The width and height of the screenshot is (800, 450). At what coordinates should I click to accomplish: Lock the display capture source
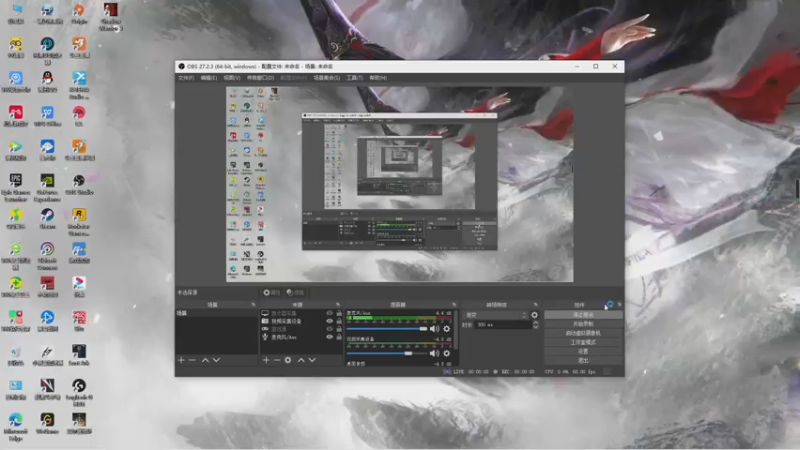[339, 313]
